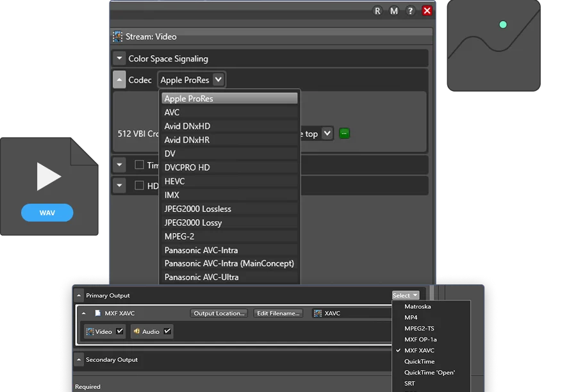Viewport: 562px width, 392px height.
Task: Click the Video stream film icon
Action: (x=90, y=331)
